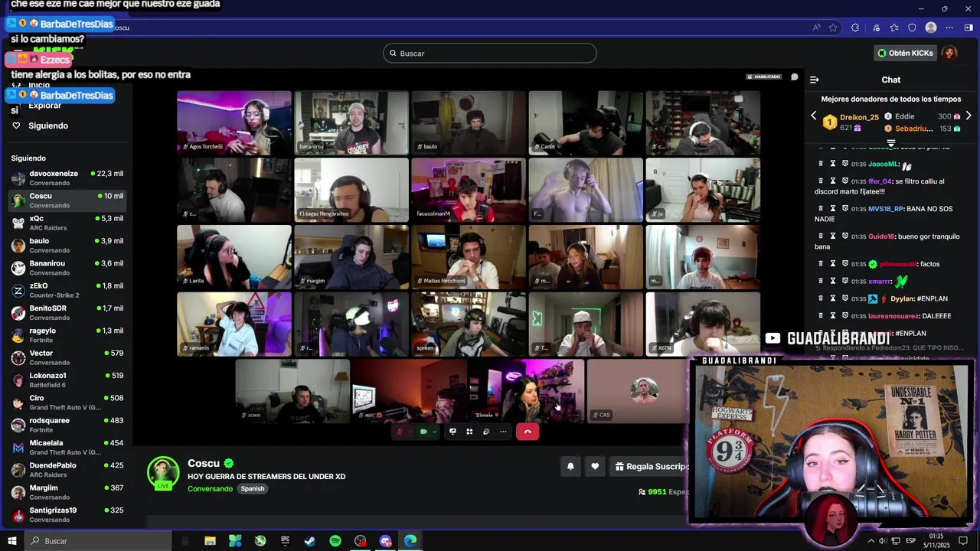The image size is (980, 551).
Task: Enable notifications bell for Coscu
Action: point(570,466)
